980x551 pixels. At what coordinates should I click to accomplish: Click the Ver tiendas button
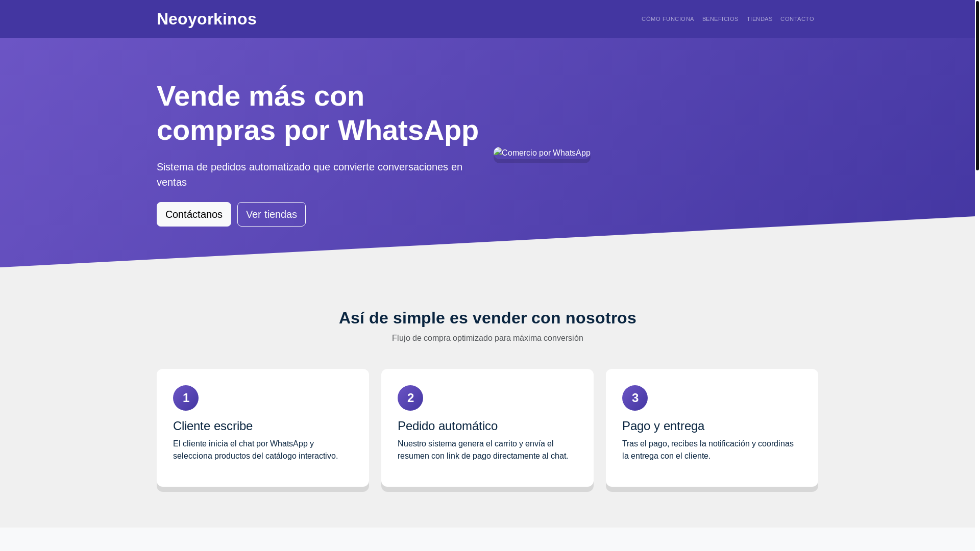tap(272, 214)
